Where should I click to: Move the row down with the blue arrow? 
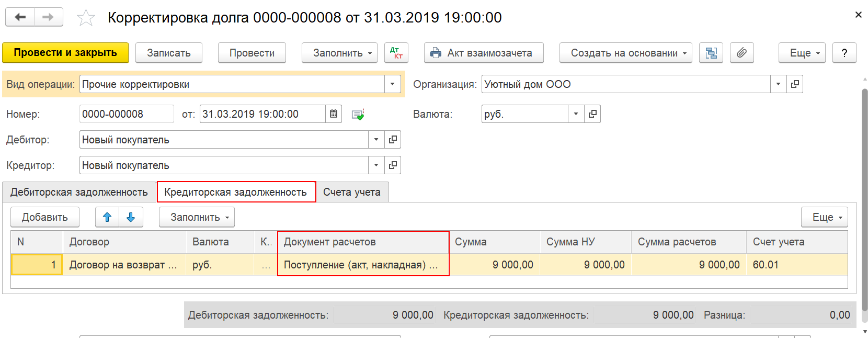click(131, 217)
